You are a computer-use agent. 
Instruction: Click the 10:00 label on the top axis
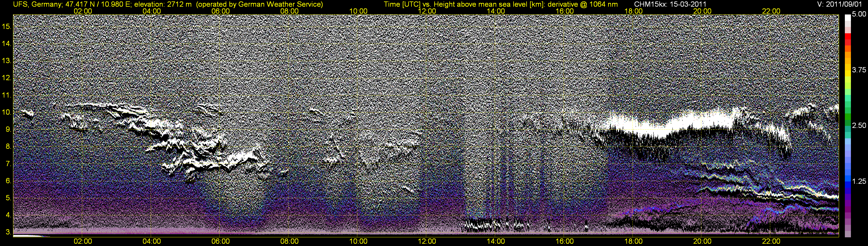(358, 11)
